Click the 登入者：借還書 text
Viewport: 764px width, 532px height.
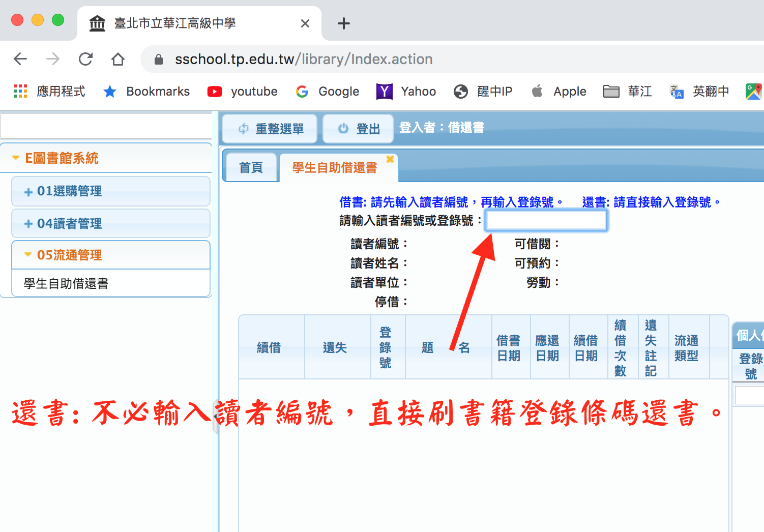(442, 128)
